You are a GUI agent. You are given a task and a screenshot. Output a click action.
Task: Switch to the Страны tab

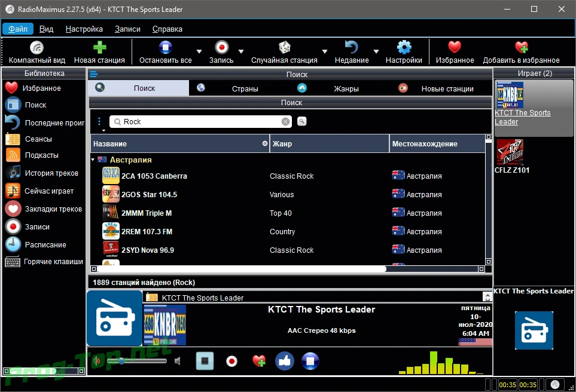click(x=239, y=88)
